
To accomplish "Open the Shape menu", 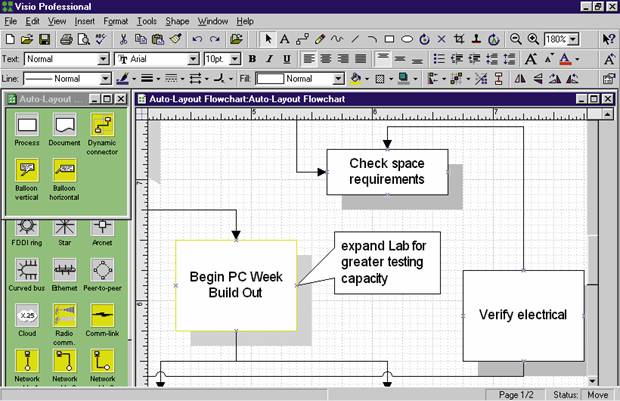I will [177, 20].
